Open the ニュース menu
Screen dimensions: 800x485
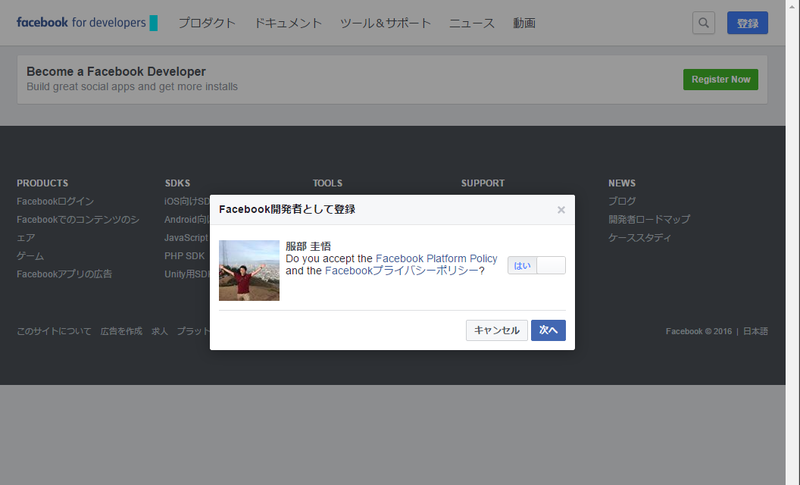coord(471,23)
